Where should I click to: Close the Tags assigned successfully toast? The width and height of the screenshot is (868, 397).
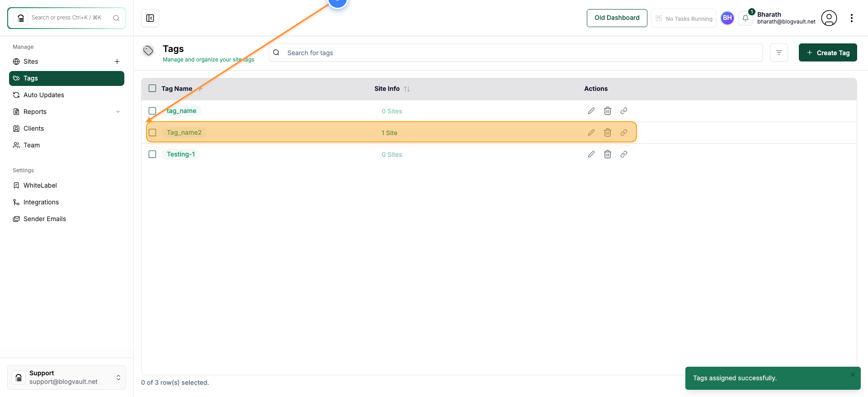853,374
